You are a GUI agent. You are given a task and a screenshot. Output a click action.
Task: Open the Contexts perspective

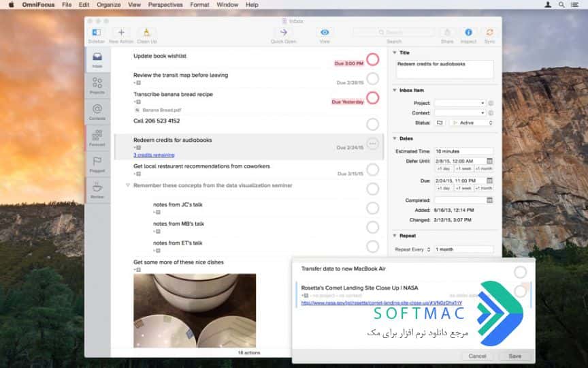click(x=97, y=112)
